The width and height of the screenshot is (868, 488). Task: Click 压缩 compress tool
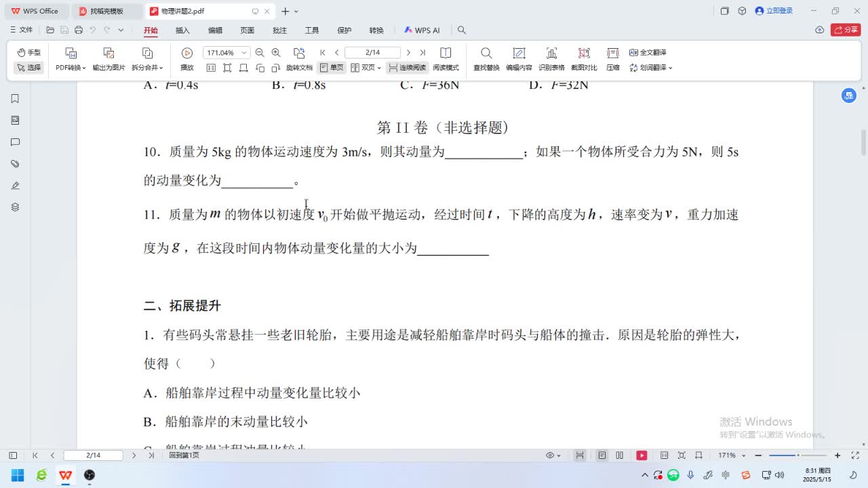pyautogui.click(x=613, y=60)
